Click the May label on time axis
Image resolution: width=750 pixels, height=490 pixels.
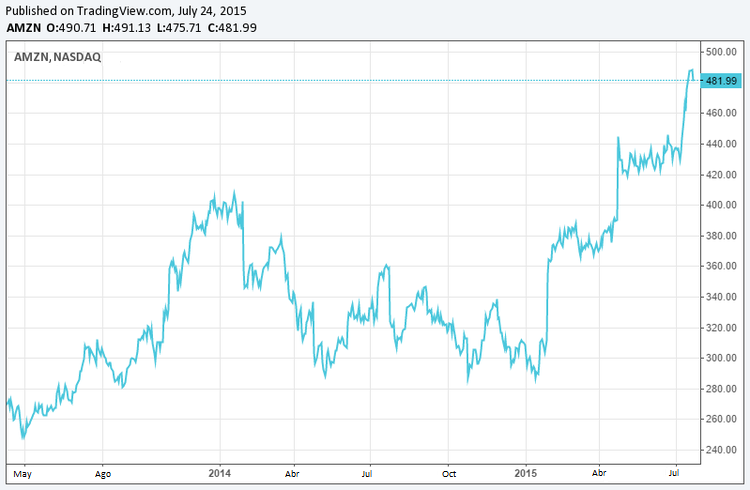pyautogui.click(x=21, y=471)
